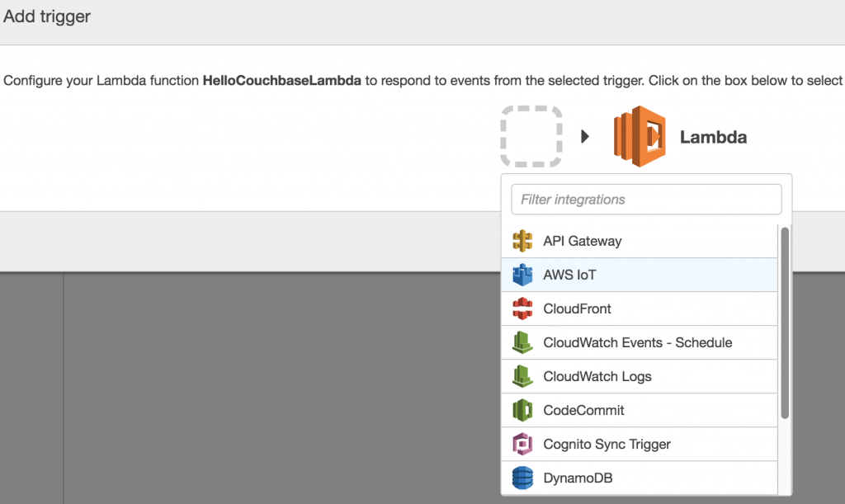
Task: Select API Gateway from the list
Action: tap(583, 241)
